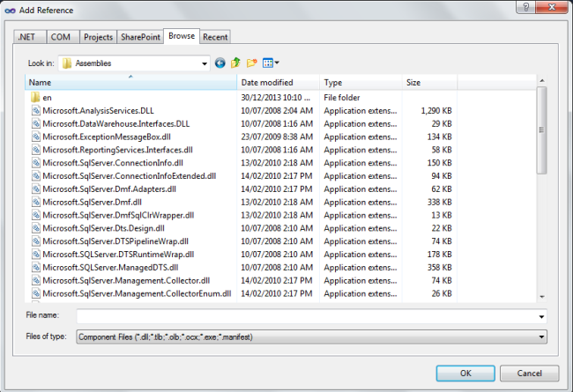
Task: Select the en folder
Action: pos(47,98)
